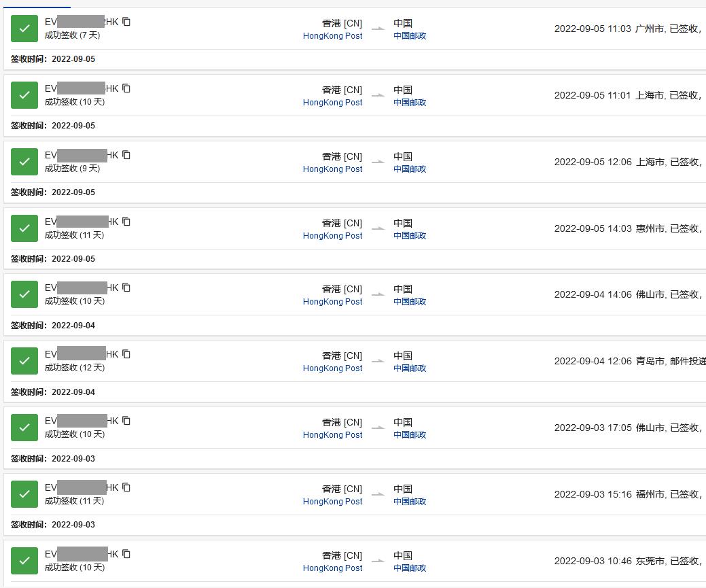This screenshot has height=588, width=706.
Task: Click green check icon on 广州市 row
Action: pos(24,29)
